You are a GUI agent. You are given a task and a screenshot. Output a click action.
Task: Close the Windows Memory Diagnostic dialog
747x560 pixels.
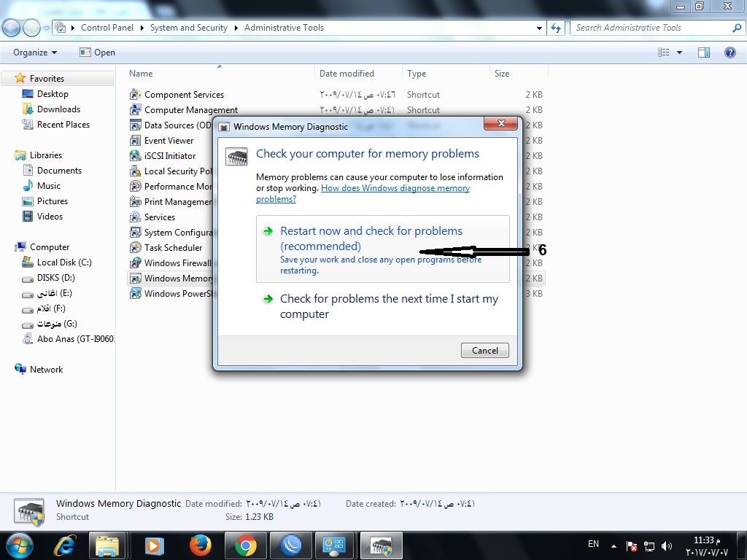(500, 123)
